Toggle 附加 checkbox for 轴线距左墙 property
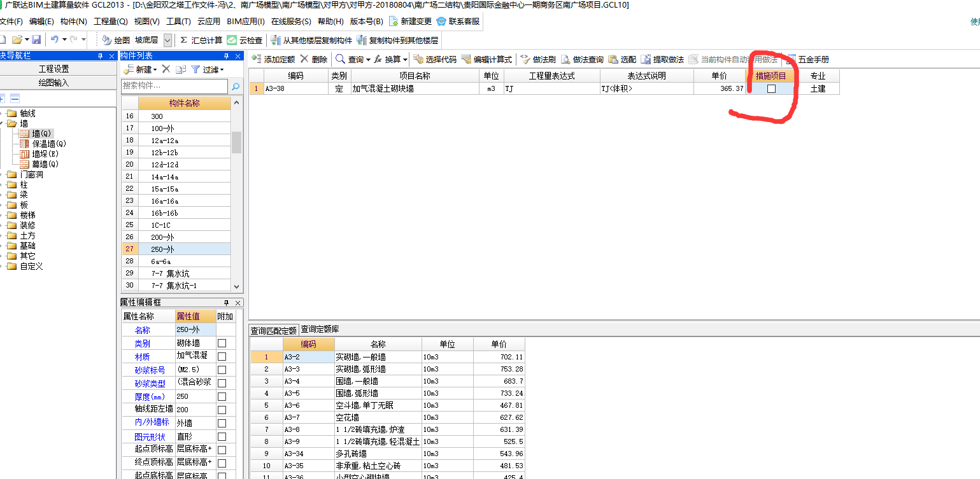 (x=222, y=410)
